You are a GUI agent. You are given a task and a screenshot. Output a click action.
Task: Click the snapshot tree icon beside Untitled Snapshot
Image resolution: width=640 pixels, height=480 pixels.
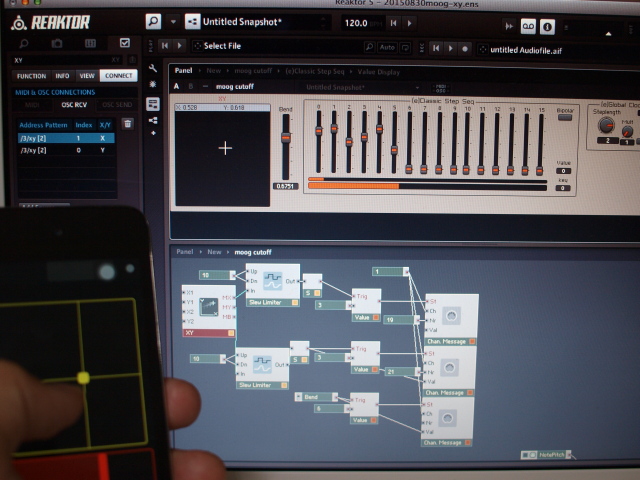click(192, 22)
